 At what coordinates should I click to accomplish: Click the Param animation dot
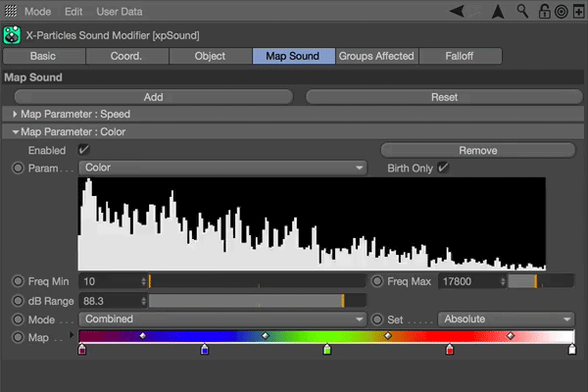point(18,168)
